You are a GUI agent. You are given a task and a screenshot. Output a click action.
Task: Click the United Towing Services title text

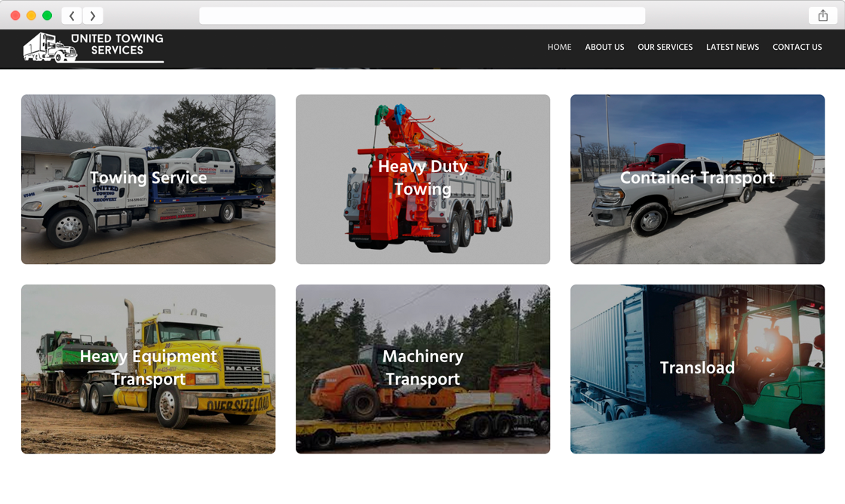(x=117, y=45)
